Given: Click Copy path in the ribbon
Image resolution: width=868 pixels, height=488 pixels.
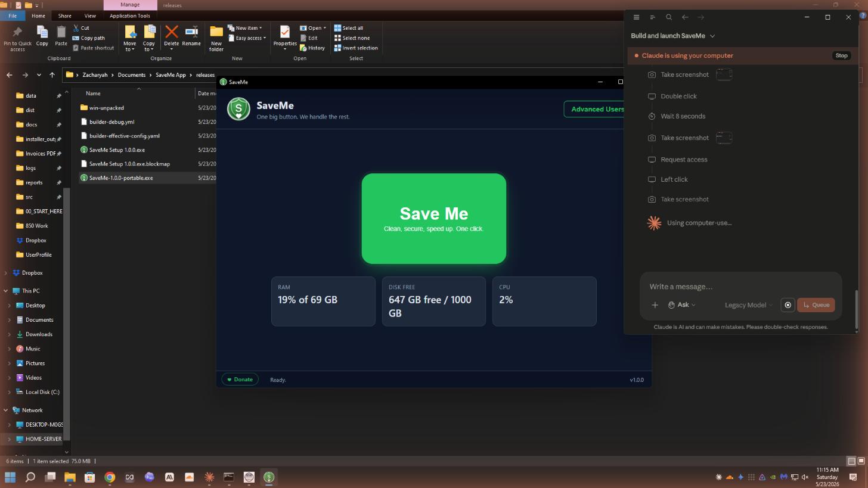Looking at the screenshot, I should tap(89, 38).
